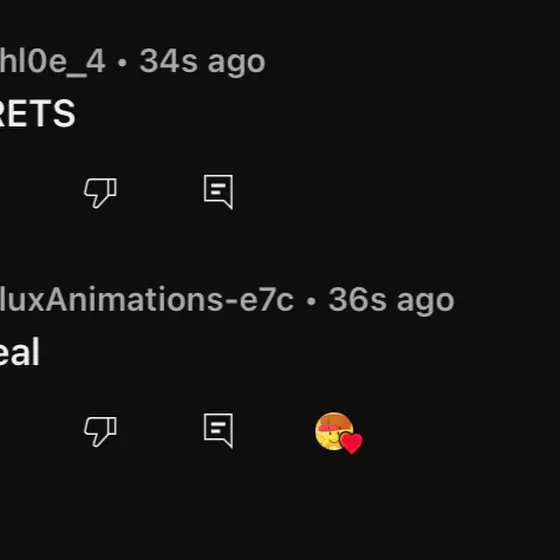Image resolution: width=560 pixels, height=560 pixels.
Task: Open the hl0e_4 channel username
Action: point(52,61)
